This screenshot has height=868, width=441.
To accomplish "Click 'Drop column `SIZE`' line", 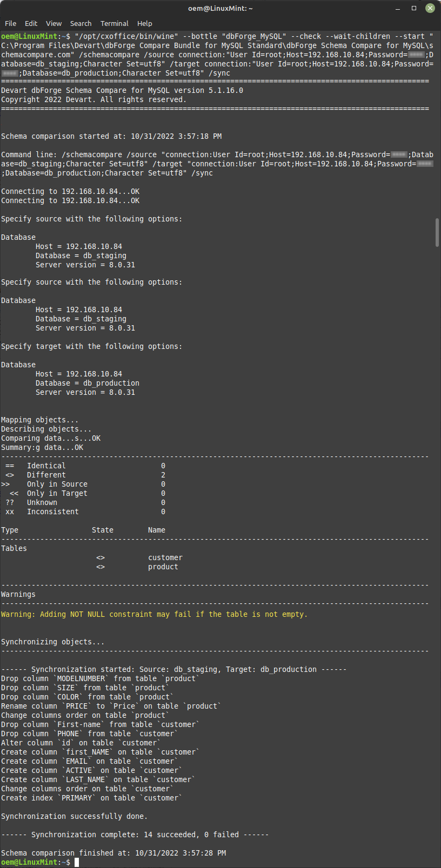I will (85, 688).
